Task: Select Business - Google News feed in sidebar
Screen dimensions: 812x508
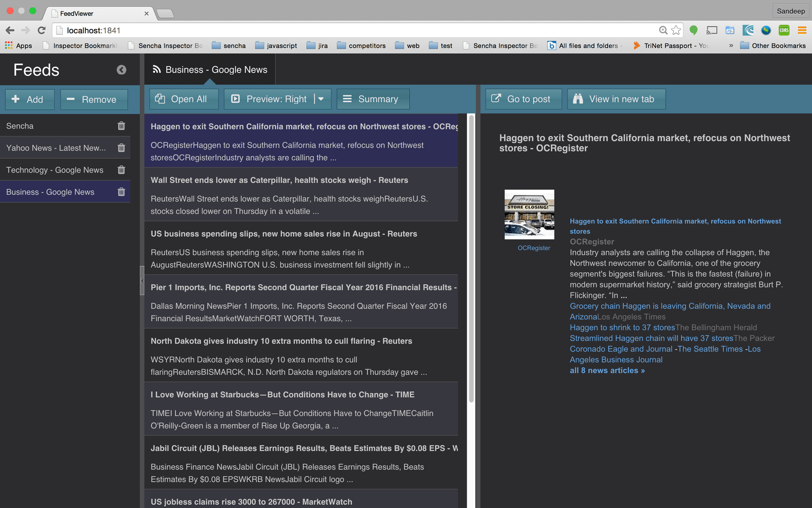Action: (65, 192)
